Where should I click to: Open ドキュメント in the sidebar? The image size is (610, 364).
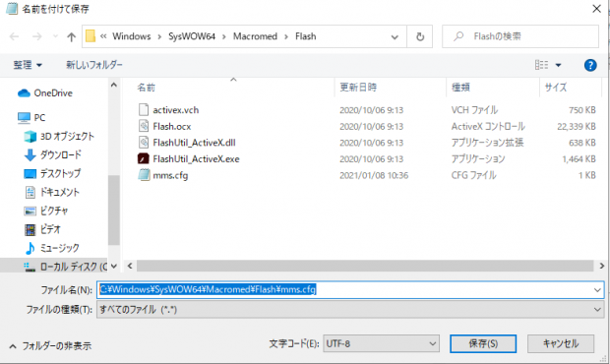pos(59,192)
